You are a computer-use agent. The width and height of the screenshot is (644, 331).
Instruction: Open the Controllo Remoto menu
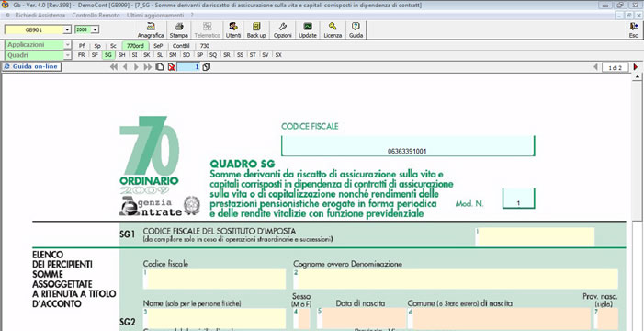pyautogui.click(x=96, y=16)
